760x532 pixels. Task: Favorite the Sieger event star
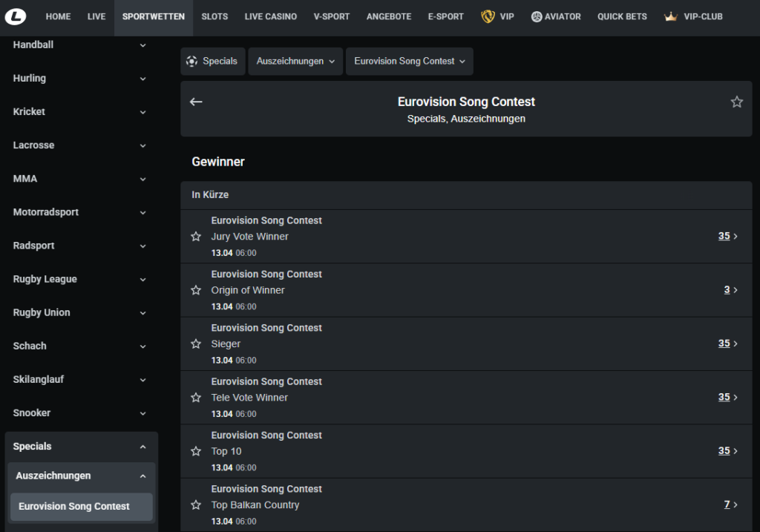(x=196, y=344)
